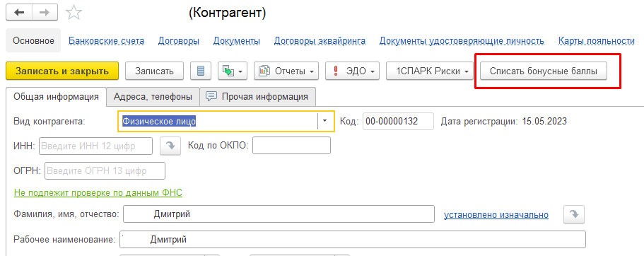Switch to Прочая информация tab

click(x=257, y=97)
